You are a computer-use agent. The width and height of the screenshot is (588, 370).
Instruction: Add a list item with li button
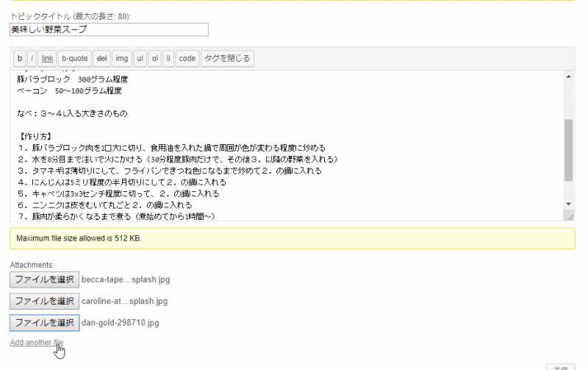[168, 58]
